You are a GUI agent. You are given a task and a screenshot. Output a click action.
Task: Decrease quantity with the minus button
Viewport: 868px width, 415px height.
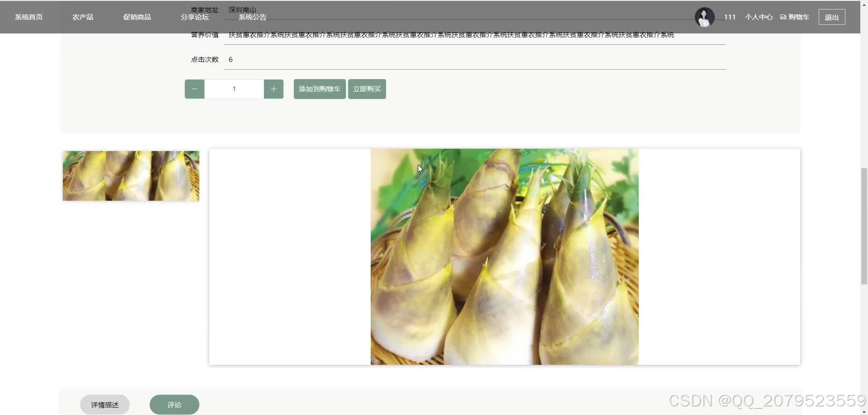coord(194,89)
